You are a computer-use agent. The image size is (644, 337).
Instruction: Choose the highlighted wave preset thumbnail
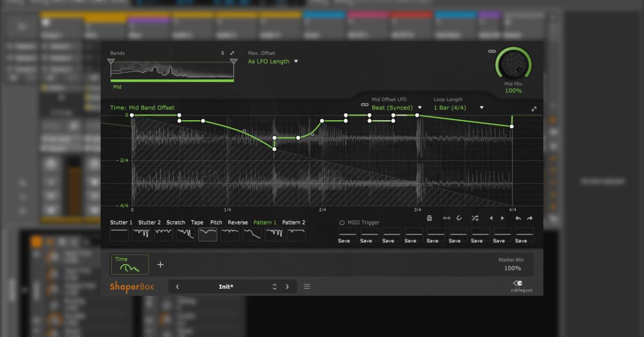click(208, 234)
